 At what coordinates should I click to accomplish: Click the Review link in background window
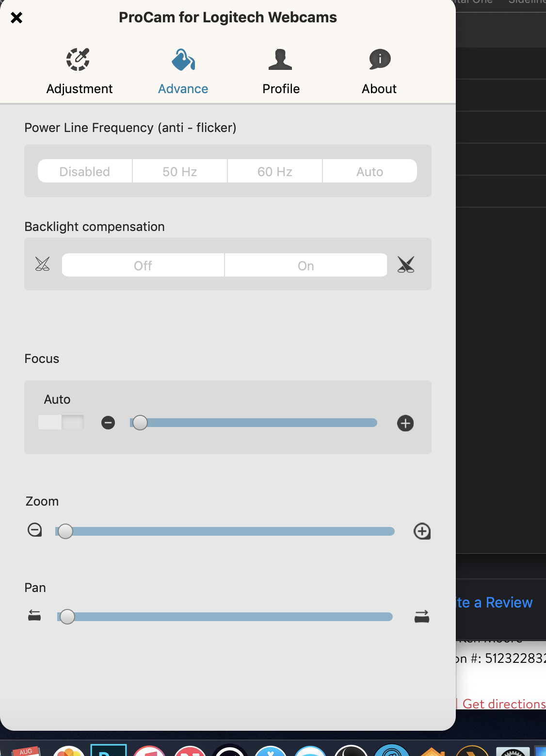pyautogui.click(x=495, y=602)
